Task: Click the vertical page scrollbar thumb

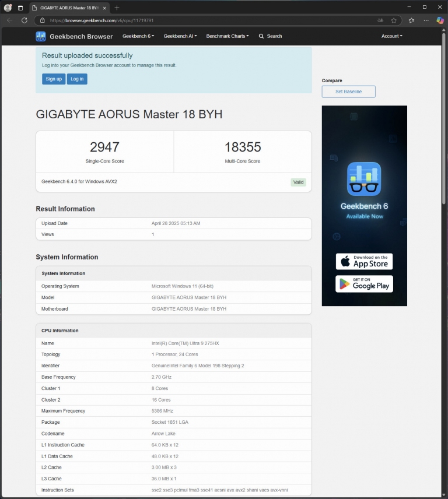Action: click(x=444, y=118)
